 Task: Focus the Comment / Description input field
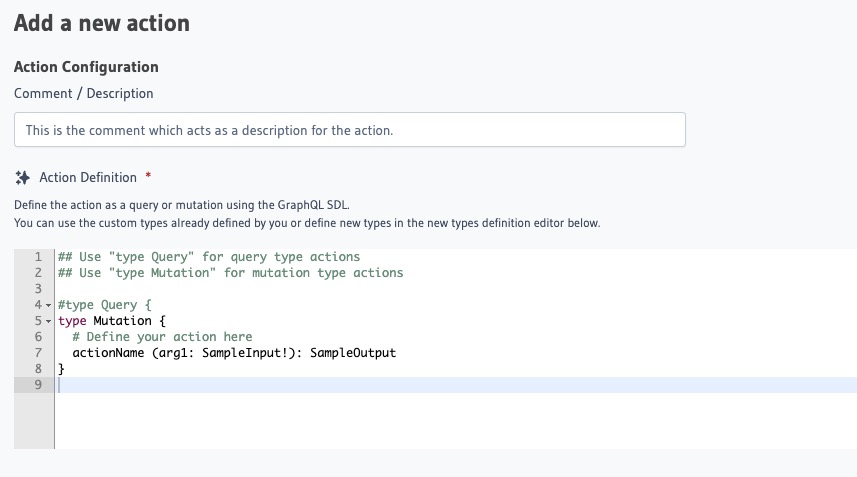tap(349, 130)
